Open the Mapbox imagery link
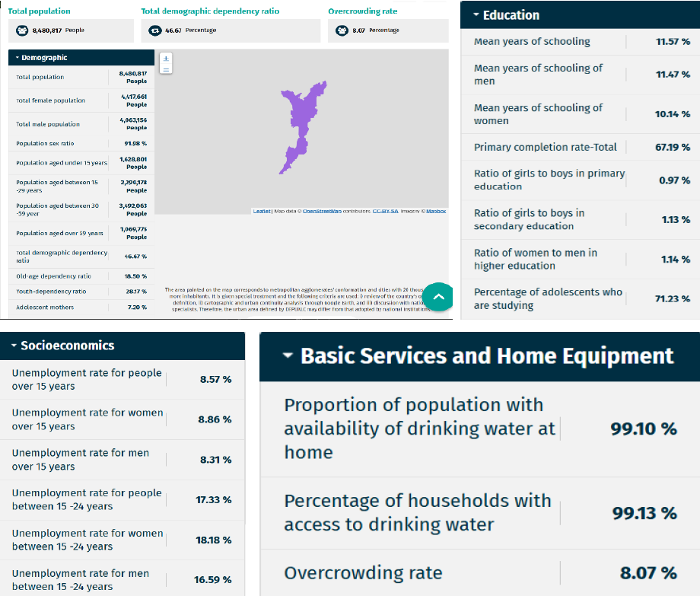The height and width of the screenshot is (596, 700). point(436,211)
